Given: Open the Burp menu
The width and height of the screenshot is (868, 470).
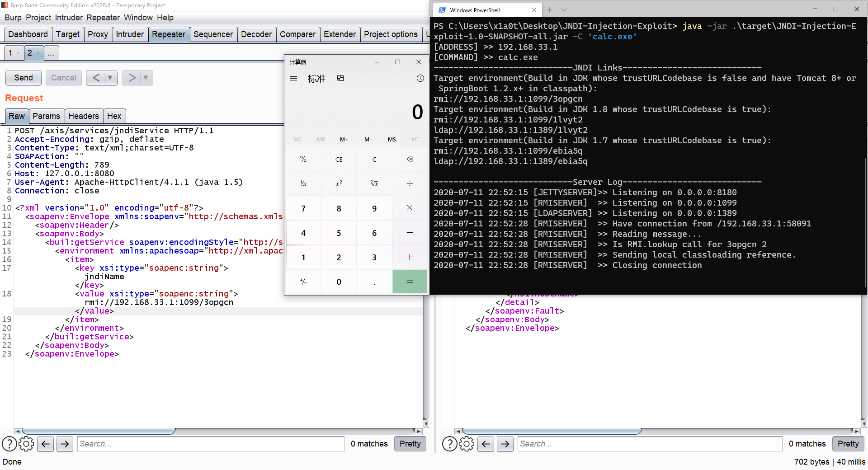Looking at the screenshot, I should (13, 18).
